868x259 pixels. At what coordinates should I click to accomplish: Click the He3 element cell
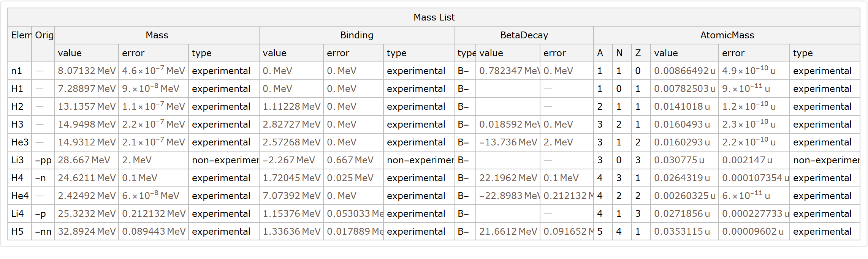pos(20,142)
